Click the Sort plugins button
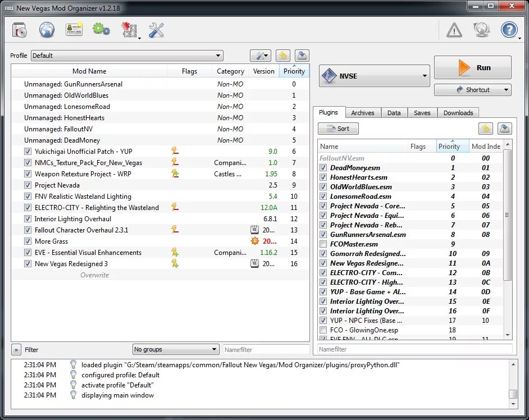The image size is (529, 420). (x=339, y=129)
